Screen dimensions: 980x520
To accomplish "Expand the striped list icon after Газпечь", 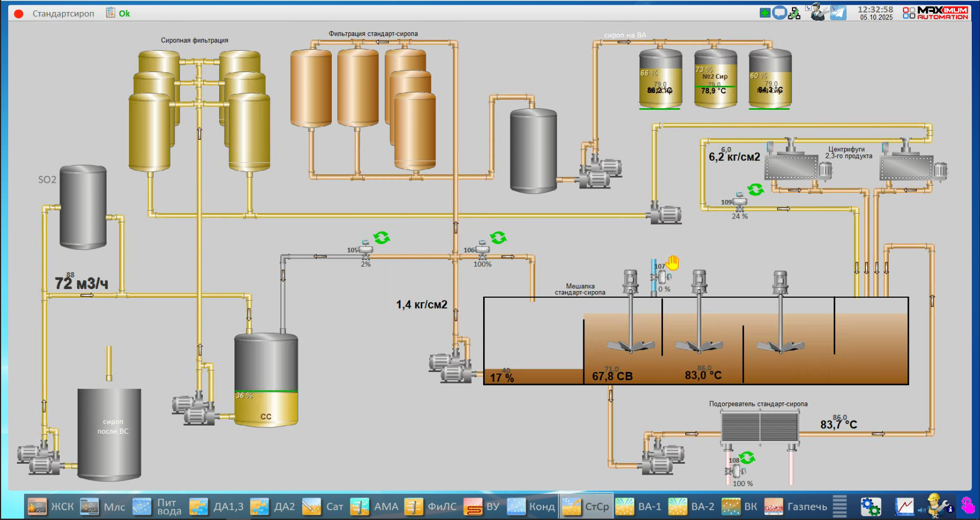I will tap(840, 506).
